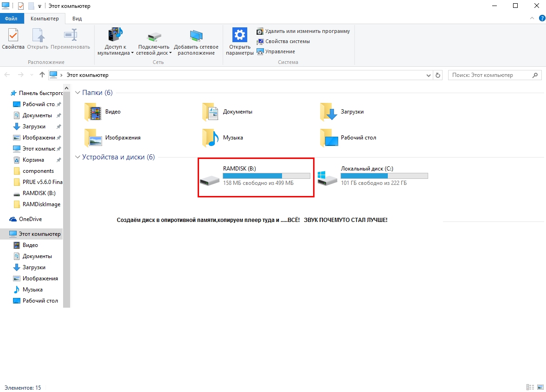Open the Файл tab
Viewport: 546px width, 392px height.
[12, 19]
